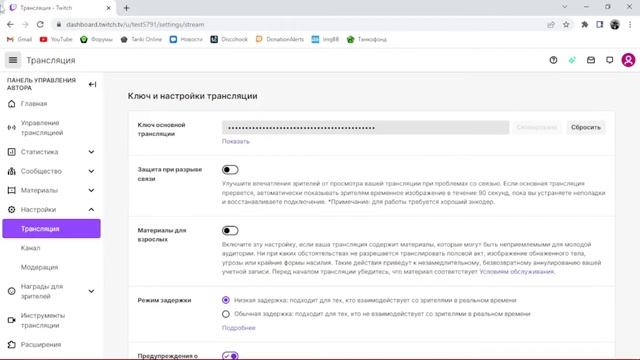Collapse the creator dashboard sidebar
Screen dimensions: 640x360
pos(92,84)
